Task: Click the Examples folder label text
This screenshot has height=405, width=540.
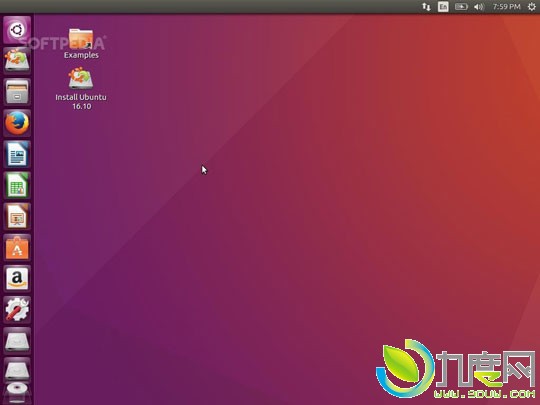Action: [81, 55]
